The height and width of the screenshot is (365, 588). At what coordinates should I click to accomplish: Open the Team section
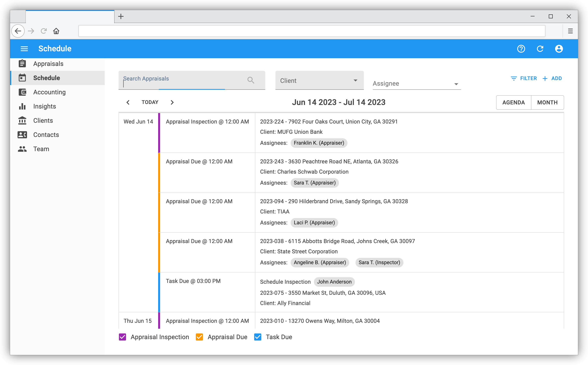coord(41,149)
